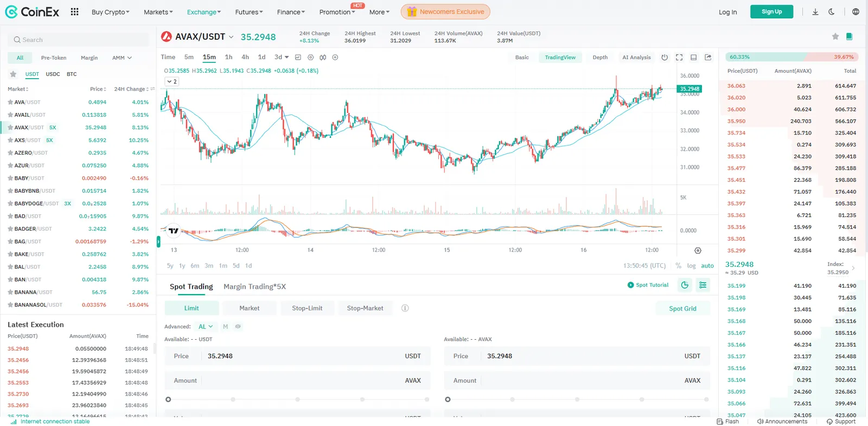
Task: Focus the market Search field
Action: (79, 40)
